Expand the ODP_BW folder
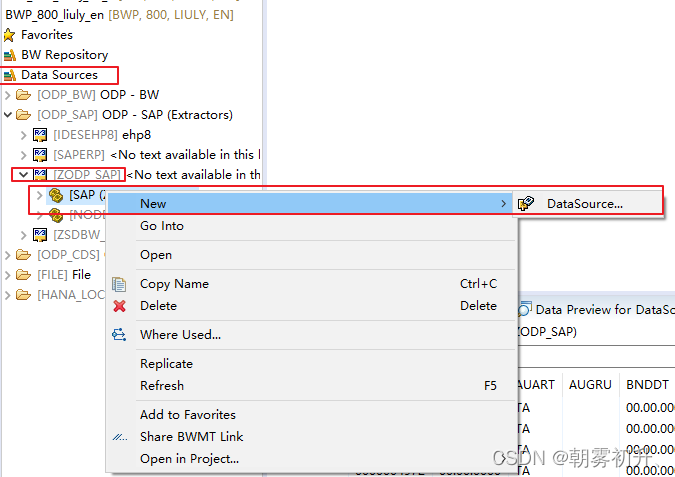 pos(7,95)
